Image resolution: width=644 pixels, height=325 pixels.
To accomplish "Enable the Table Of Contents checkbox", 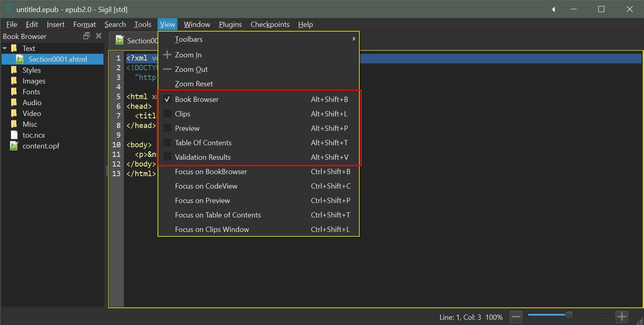I will coord(167,142).
